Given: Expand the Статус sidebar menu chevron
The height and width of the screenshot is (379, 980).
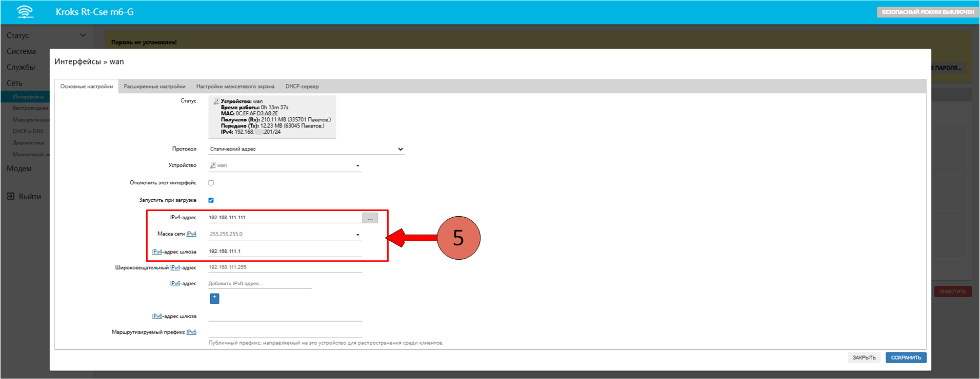Looking at the screenshot, I should click(x=83, y=35).
